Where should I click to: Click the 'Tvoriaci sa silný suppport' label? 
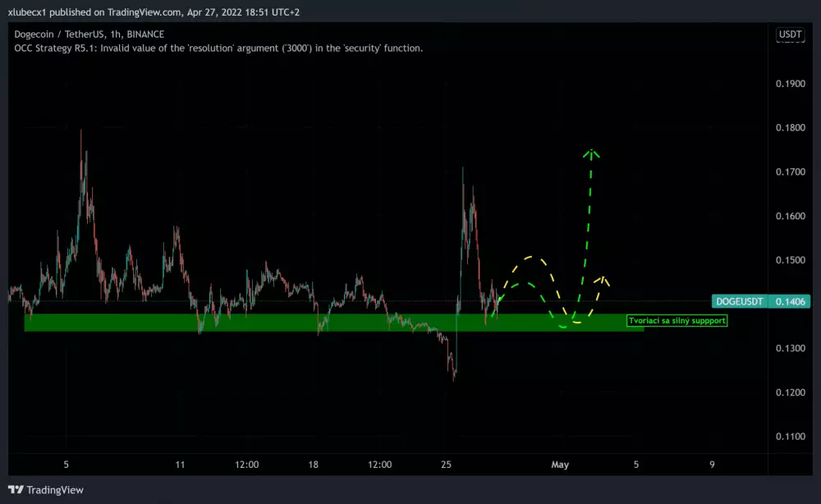(x=677, y=320)
